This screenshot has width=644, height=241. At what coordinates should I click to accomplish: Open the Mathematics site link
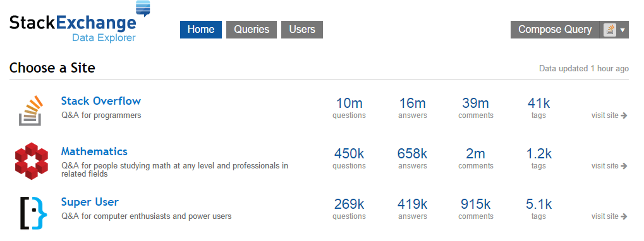pos(94,151)
